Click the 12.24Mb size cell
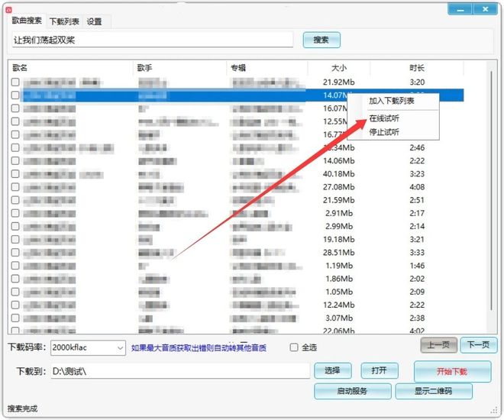Screen dimensions: 504x420 tap(339, 305)
